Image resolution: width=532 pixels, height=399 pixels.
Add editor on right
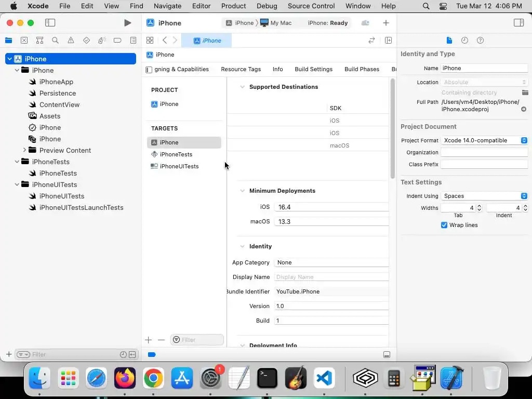pyautogui.click(x=388, y=41)
